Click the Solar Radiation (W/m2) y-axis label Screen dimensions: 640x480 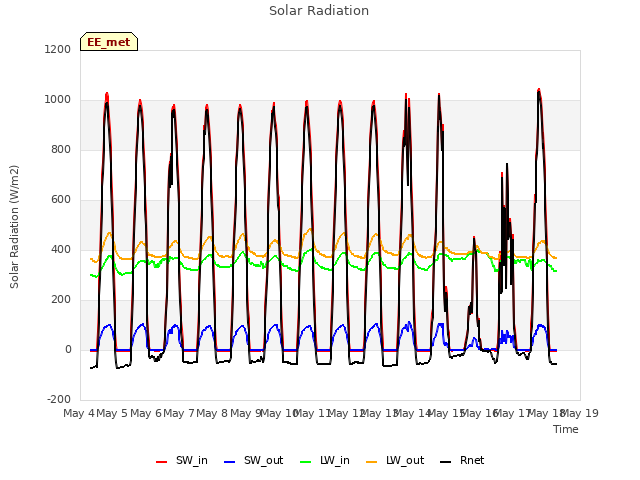point(14,227)
